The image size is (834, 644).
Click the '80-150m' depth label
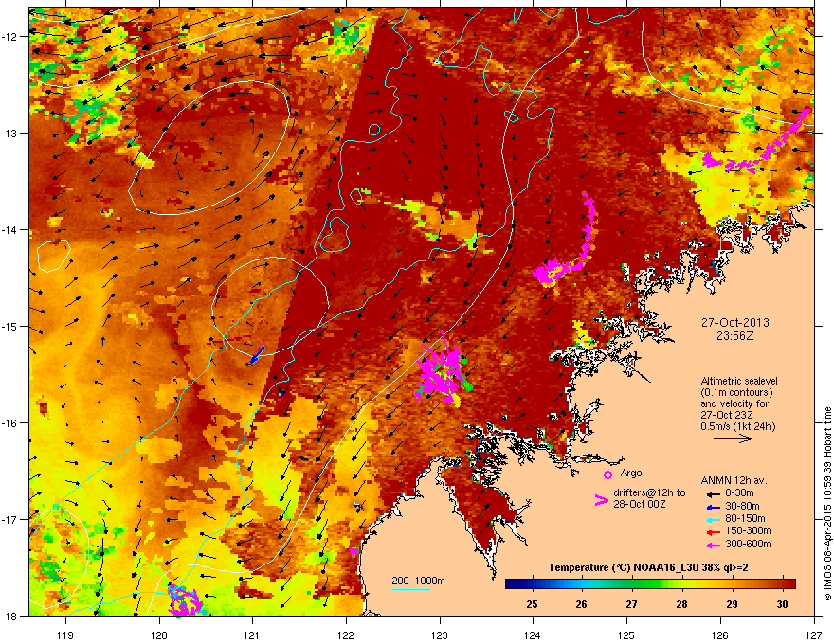[745, 519]
